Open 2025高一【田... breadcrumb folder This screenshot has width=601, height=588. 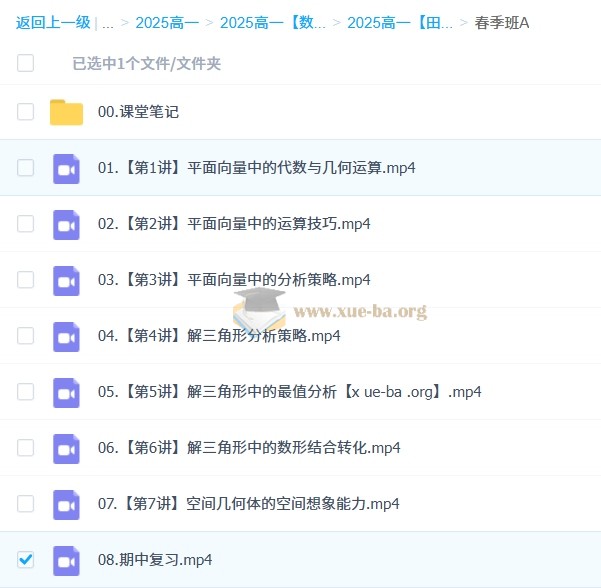tap(399, 22)
